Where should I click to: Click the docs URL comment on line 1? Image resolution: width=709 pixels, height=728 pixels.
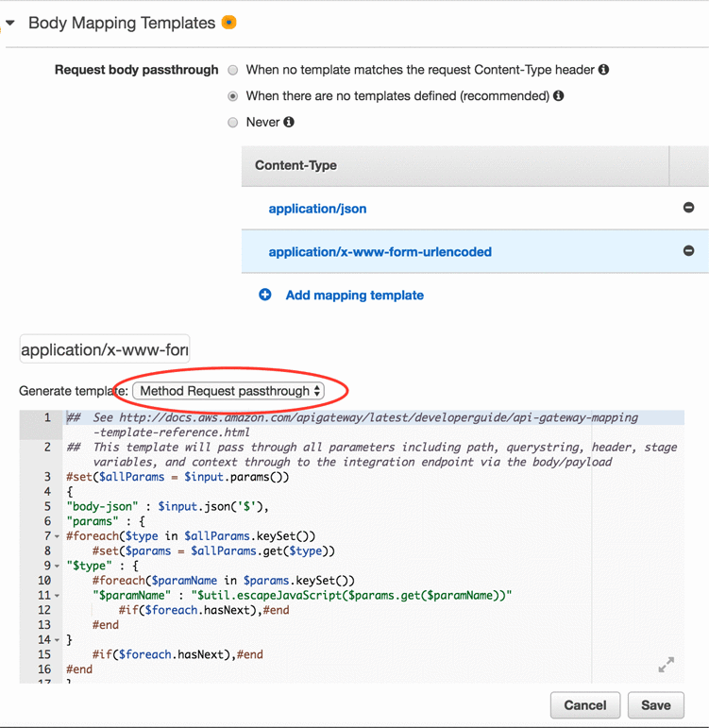click(352, 424)
